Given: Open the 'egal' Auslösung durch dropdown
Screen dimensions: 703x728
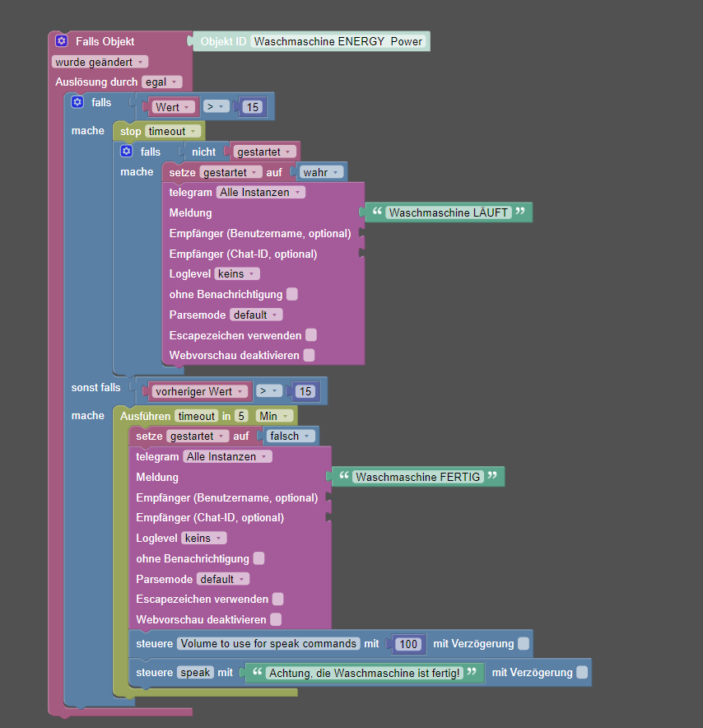Looking at the screenshot, I should point(161,82).
